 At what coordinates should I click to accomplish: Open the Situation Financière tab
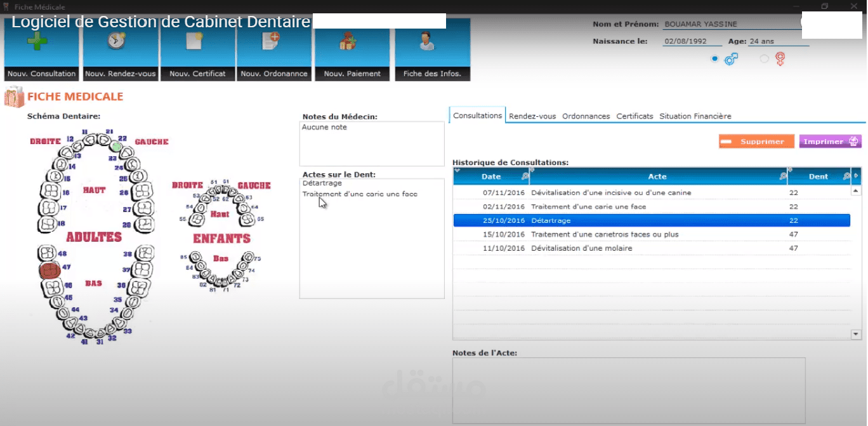(695, 116)
